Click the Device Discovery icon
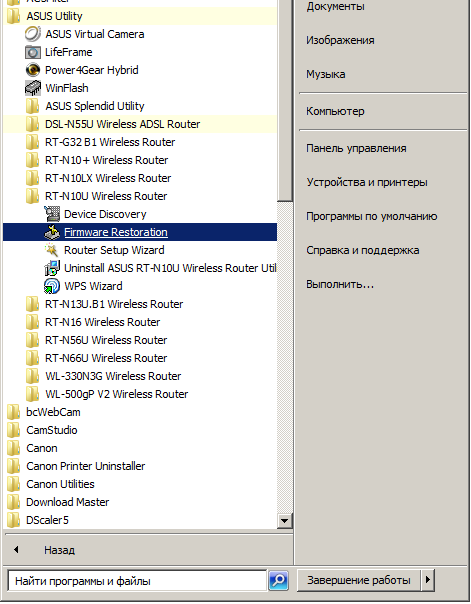This screenshot has width=471, height=604. tap(52, 214)
